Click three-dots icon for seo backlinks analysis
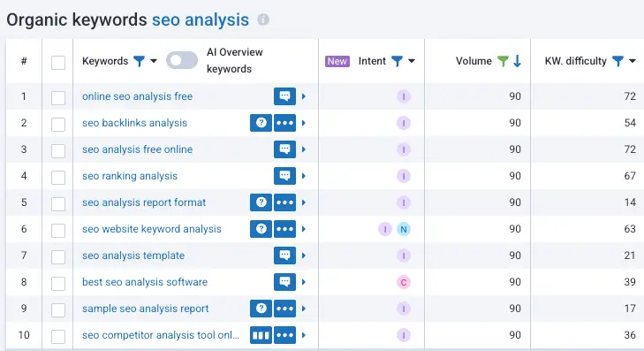 click(284, 123)
